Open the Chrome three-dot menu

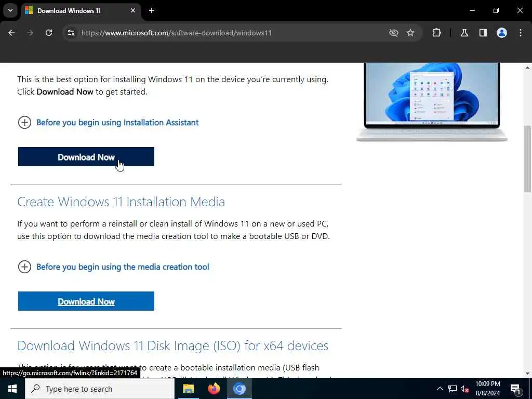pyautogui.click(x=521, y=33)
